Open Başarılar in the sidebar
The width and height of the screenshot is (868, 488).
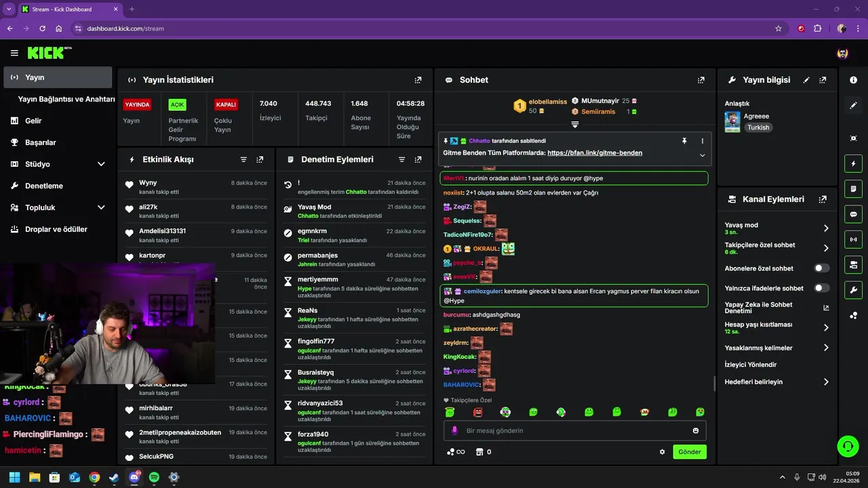tap(58, 142)
